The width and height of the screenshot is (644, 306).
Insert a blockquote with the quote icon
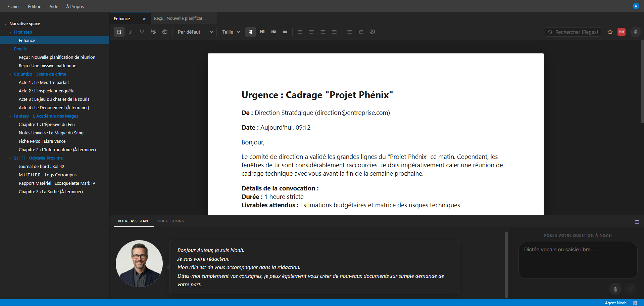(372, 32)
